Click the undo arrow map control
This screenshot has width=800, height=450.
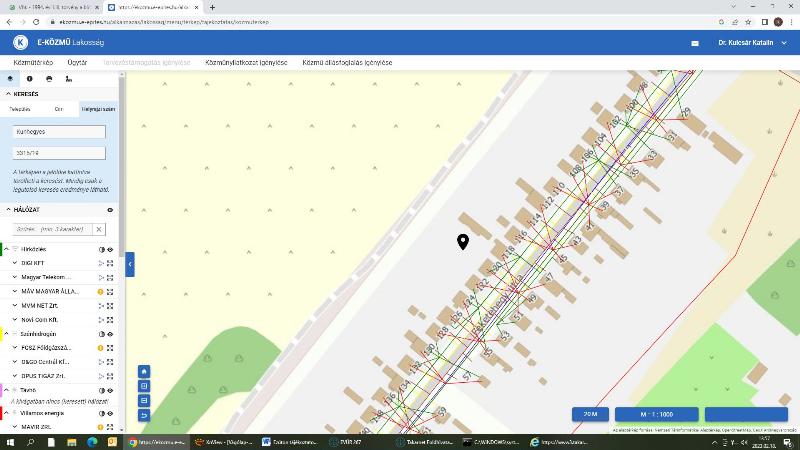[x=144, y=415]
